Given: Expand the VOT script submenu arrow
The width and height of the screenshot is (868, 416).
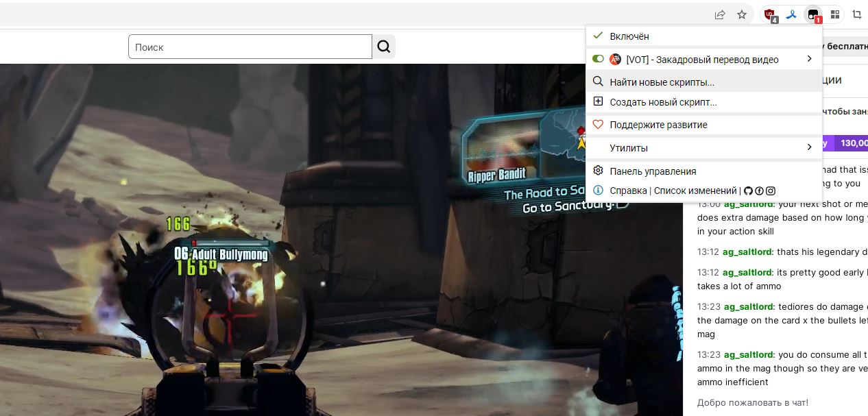Looking at the screenshot, I should click(810, 60).
